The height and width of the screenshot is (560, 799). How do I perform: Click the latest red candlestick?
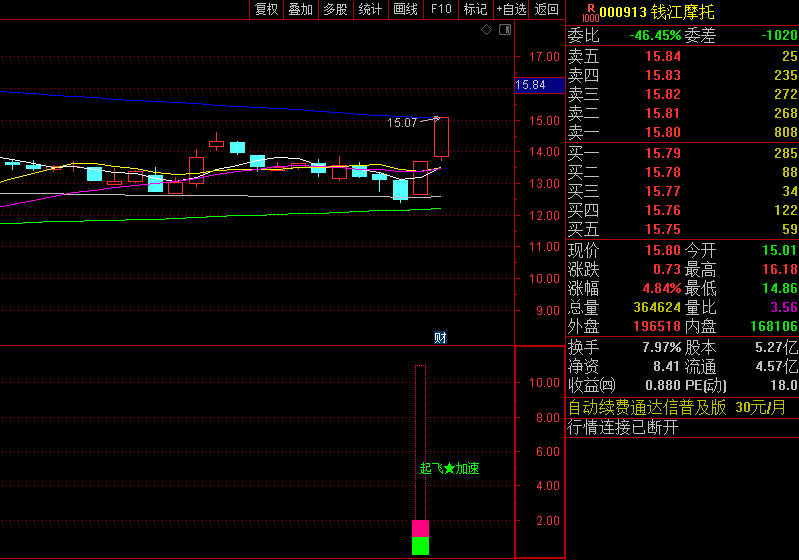pyautogui.click(x=441, y=137)
